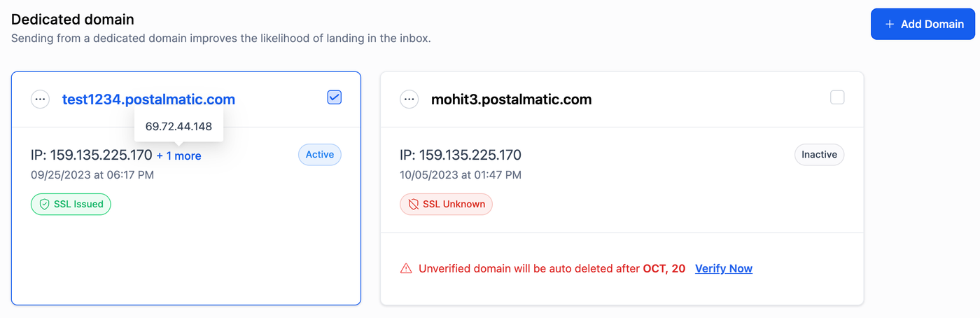
Task: Click the SSL Issued badge label
Action: [78, 205]
